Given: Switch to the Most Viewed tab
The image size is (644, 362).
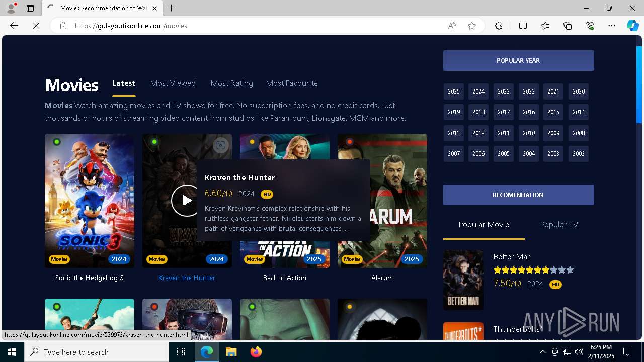Looking at the screenshot, I should pos(173,83).
